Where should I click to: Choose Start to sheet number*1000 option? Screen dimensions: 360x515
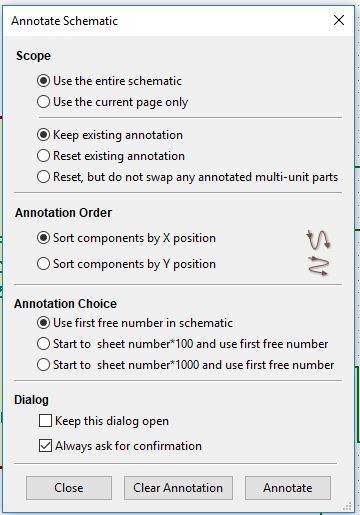(x=185, y=365)
